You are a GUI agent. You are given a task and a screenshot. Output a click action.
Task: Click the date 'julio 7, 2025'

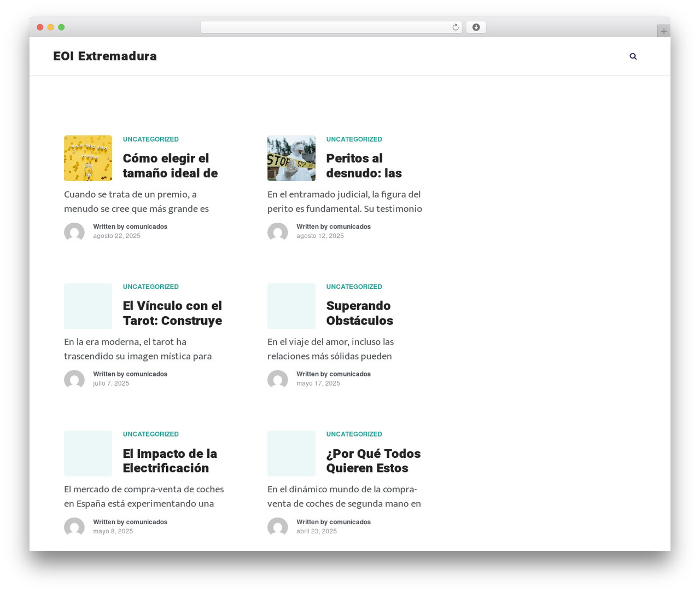click(x=111, y=383)
